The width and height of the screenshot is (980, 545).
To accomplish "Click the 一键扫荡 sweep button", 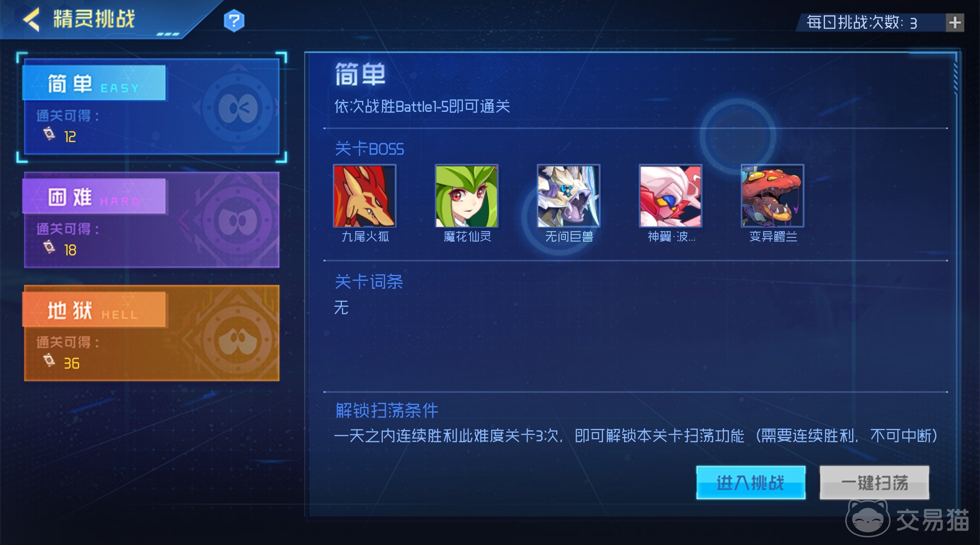I will (874, 483).
